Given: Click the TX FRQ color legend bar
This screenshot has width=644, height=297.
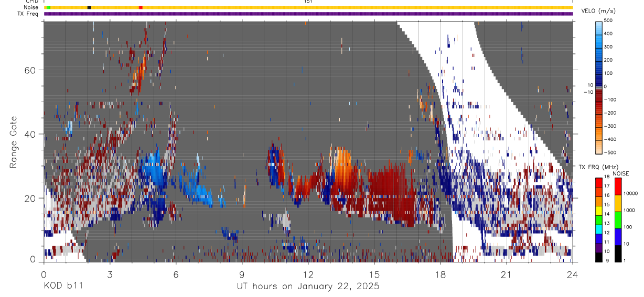Looking at the screenshot, I should pos(599,220).
